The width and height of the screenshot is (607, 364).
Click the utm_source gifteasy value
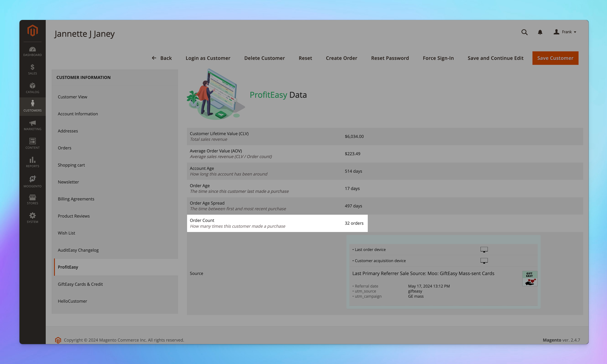415,291
